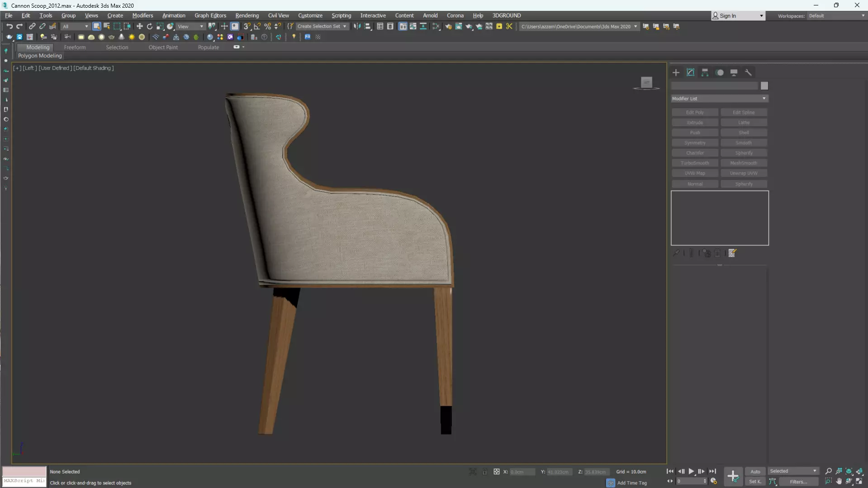Click the lightbulb icon in second toolbar
This screenshot has height=488, width=868.
coord(294,37)
